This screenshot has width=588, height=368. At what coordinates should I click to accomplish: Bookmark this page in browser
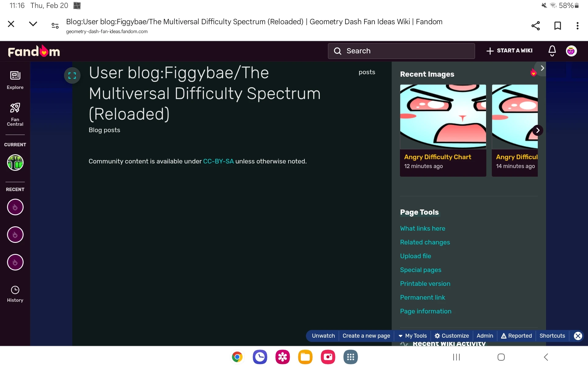[x=557, y=26]
